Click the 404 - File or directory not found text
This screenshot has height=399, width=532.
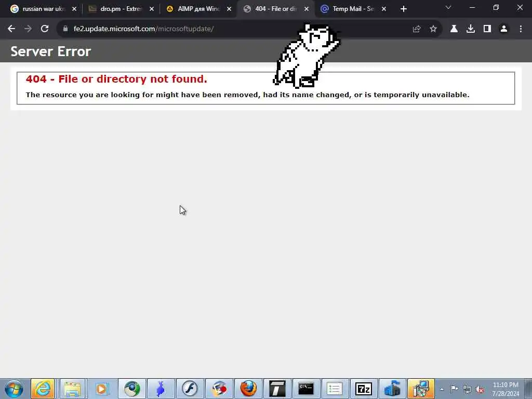116,79
